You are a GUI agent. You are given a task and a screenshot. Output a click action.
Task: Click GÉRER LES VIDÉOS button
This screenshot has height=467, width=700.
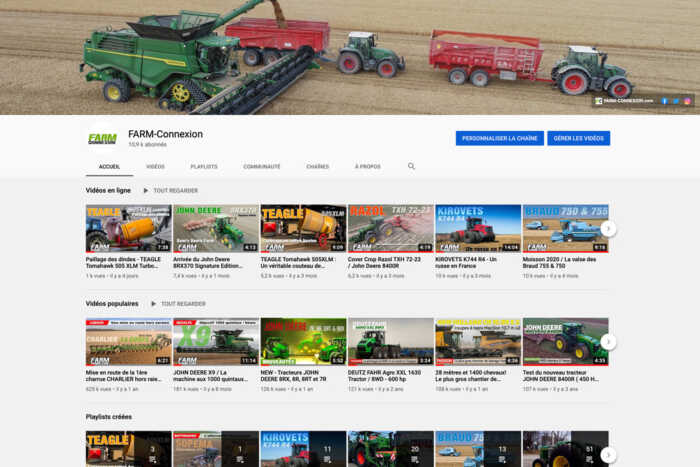click(579, 138)
